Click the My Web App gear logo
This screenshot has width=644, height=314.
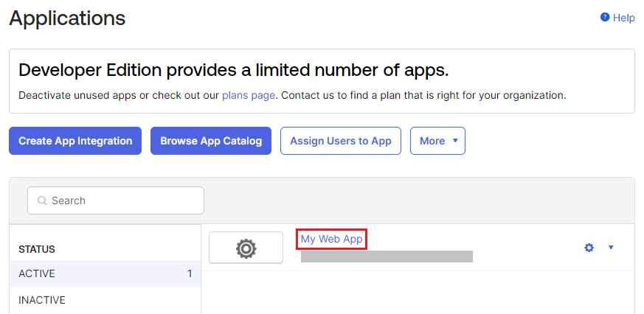[246, 248]
